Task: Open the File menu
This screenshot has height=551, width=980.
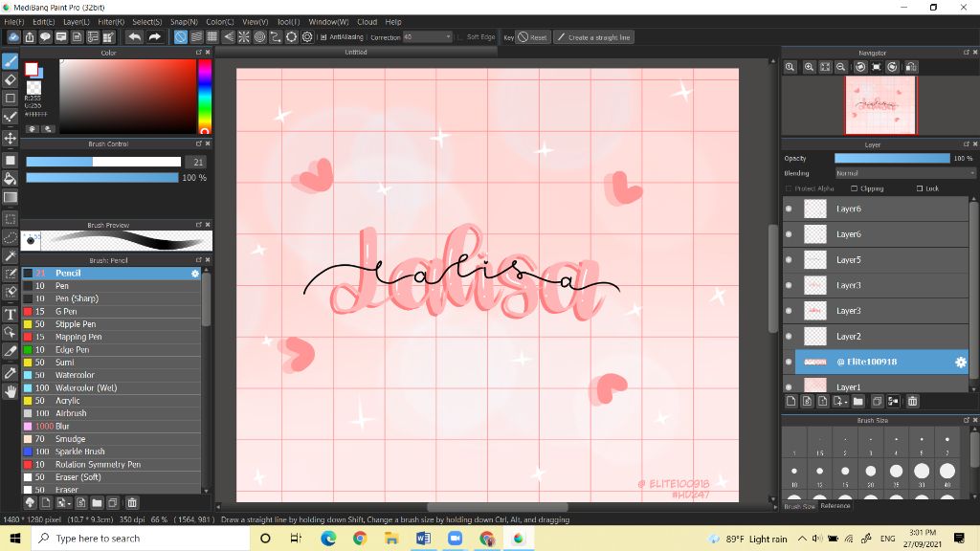Action: (14, 22)
